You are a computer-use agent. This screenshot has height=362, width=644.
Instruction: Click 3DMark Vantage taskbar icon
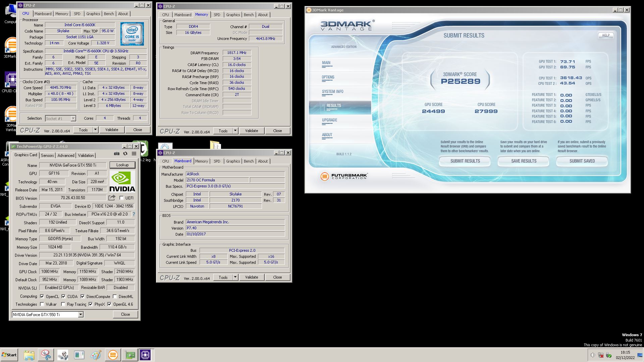tap(113, 355)
